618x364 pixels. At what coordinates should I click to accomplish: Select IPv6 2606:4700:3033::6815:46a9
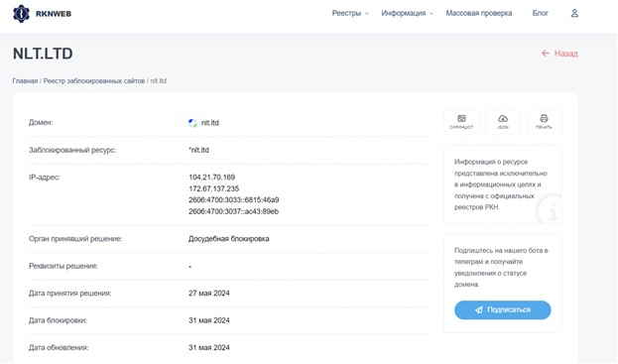coord(234,200)
